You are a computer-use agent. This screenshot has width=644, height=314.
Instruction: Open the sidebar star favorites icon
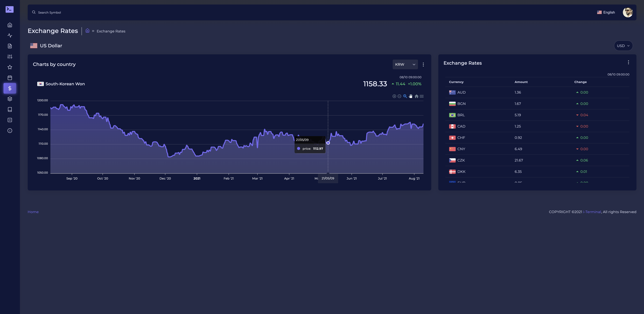coord(10,67)
